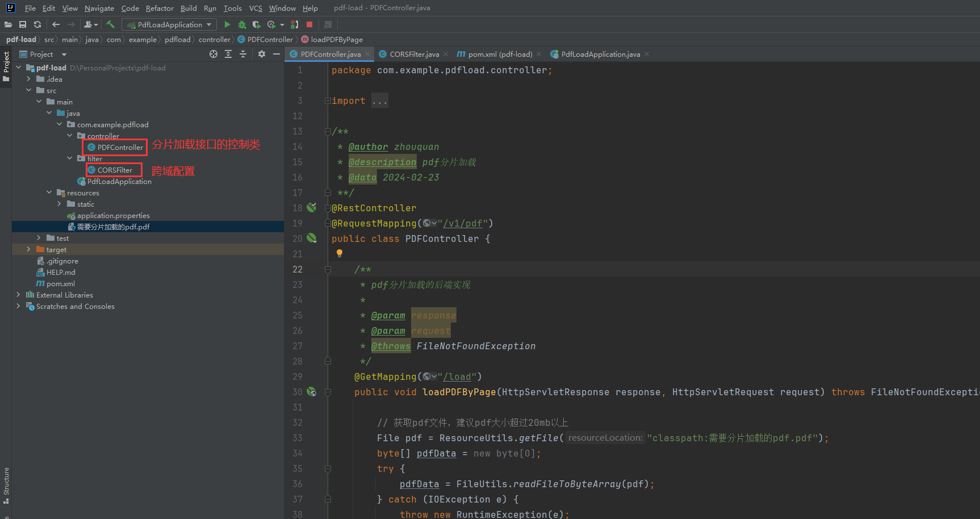The height and width of the screenshot is (519, 980).
Task: Close the PDFController.java tab
Action: [367, 54]
